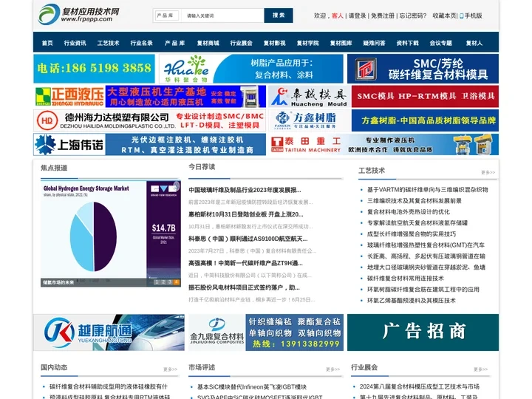This screenshot has width=532, height=399.
Task: Open 产品库 navigation menu item
Action: click(x=174, y=43)
